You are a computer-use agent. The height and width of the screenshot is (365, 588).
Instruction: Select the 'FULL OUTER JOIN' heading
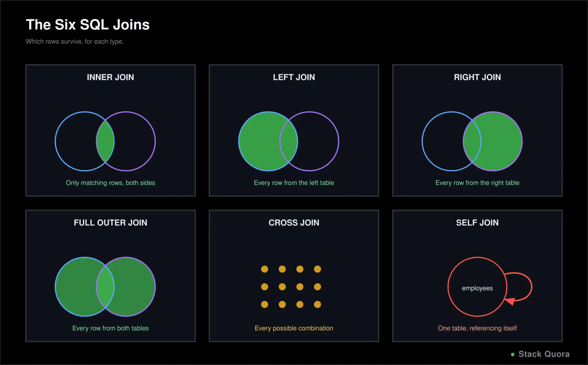pos(110,223)
